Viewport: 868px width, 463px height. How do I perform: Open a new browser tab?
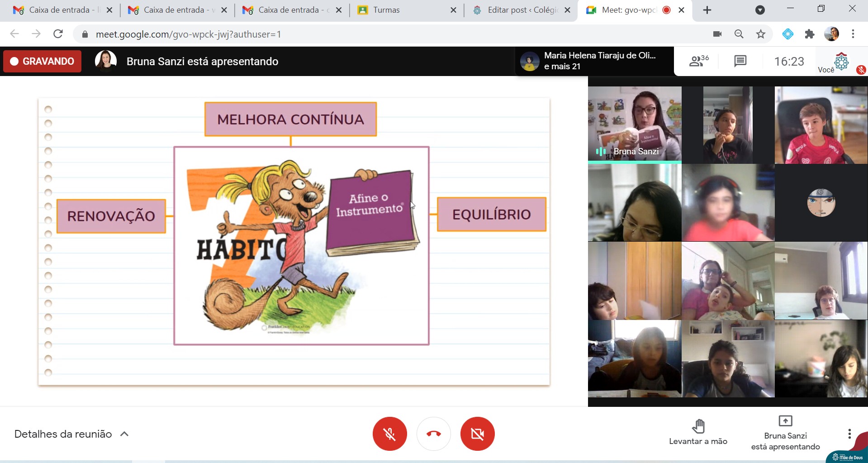coord(707,10)
